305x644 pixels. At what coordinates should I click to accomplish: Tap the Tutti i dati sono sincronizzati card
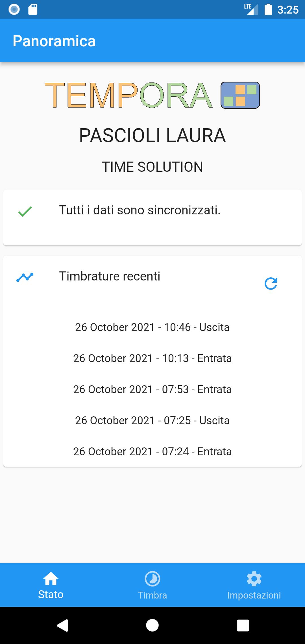point(152,217)
